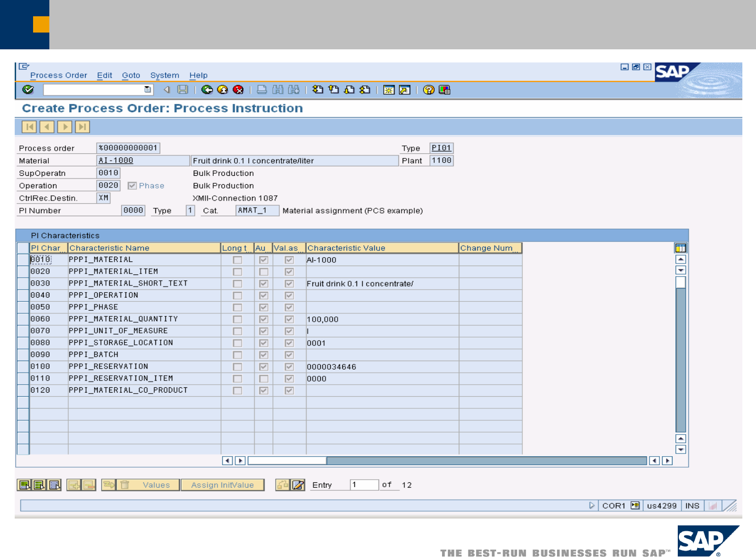The width and height of the screenshot is (756, 559).
Task: Click the First Page toolbar icon
Action: [318, 90]
